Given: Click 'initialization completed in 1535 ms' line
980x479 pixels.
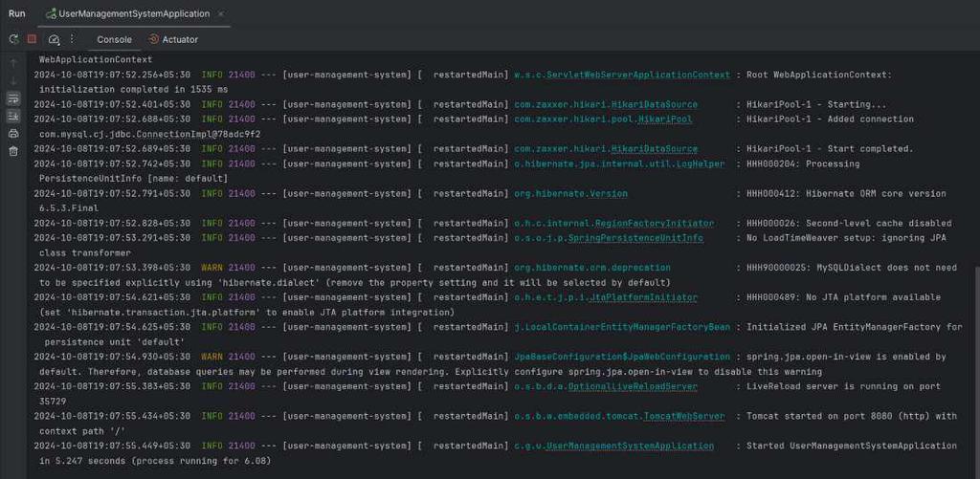Looking at the screenshot, I should point(134,89).
